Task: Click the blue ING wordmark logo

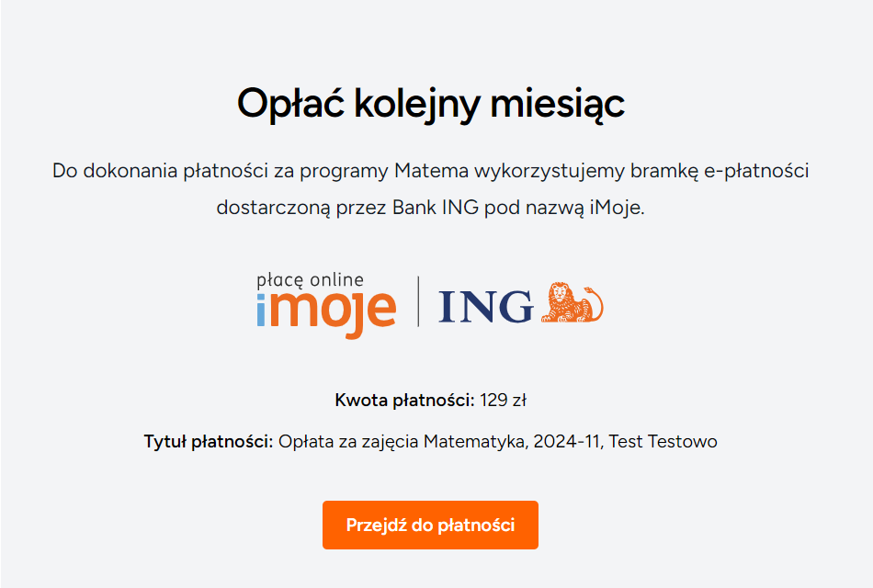Action: click(485, 307)
